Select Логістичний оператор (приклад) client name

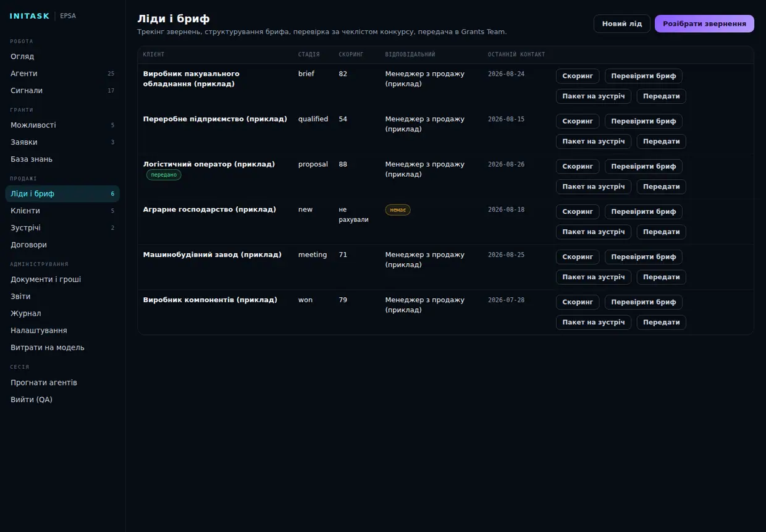[209, 164]
